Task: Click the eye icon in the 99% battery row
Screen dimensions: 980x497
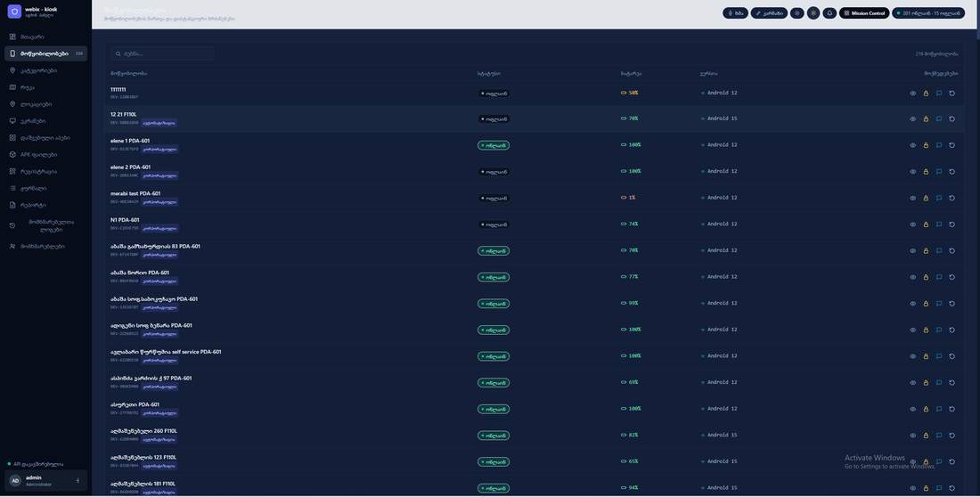Action: click(x=912, y=303)
